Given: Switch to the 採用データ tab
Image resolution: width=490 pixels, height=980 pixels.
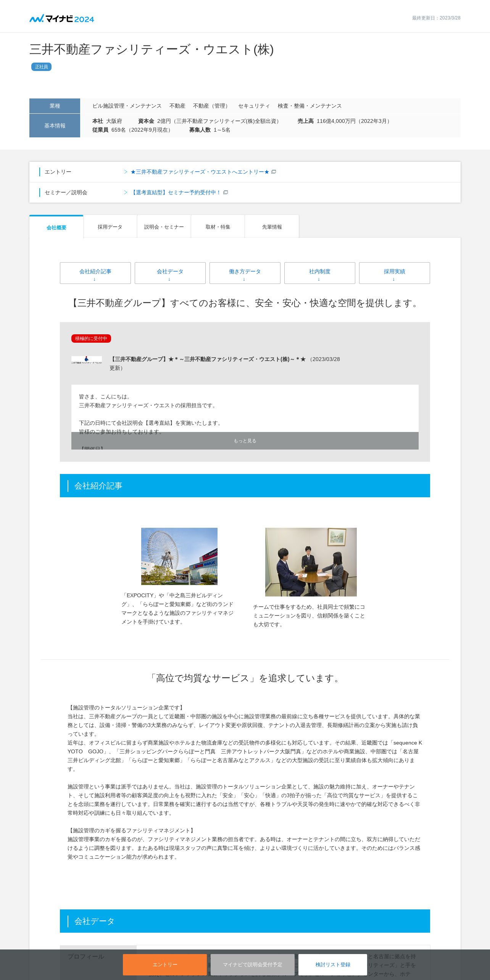Looking at the screenshot, I should tap(110, 227).
